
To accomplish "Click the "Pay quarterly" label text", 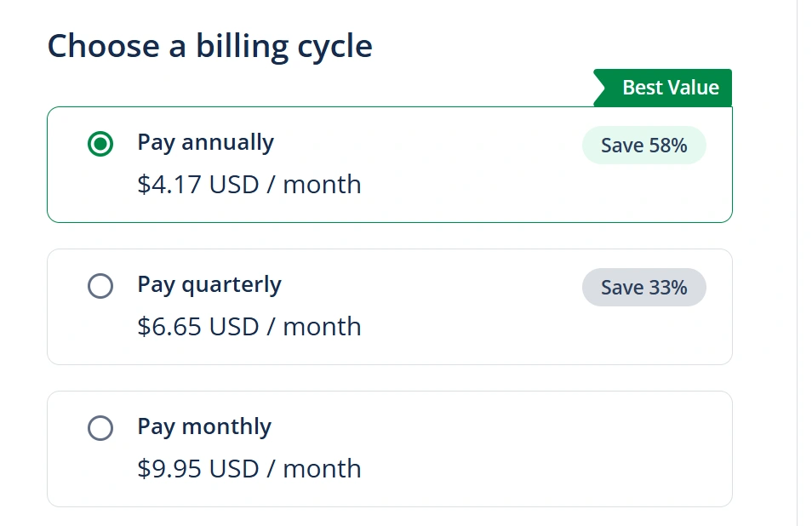I will pos(209,284).
